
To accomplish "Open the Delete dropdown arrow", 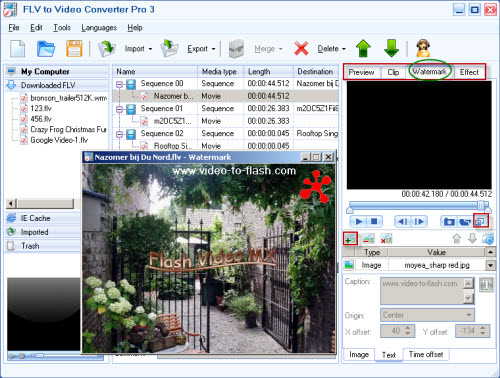I will [344, 49].
